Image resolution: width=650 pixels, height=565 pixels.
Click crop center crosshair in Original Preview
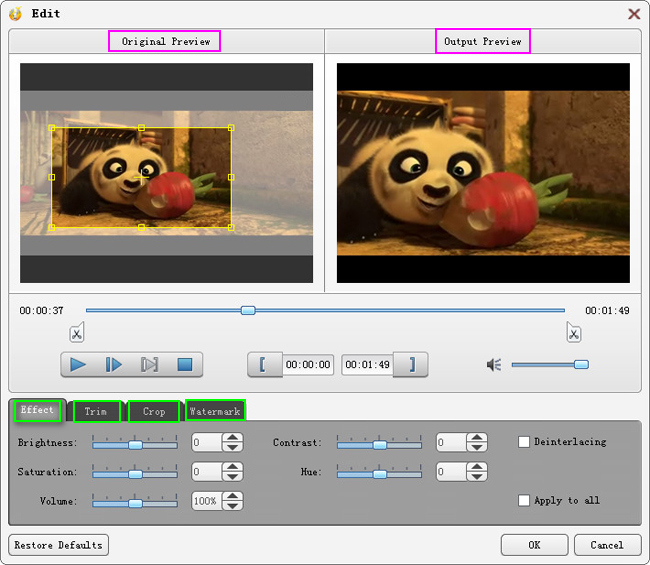[141, 178]
